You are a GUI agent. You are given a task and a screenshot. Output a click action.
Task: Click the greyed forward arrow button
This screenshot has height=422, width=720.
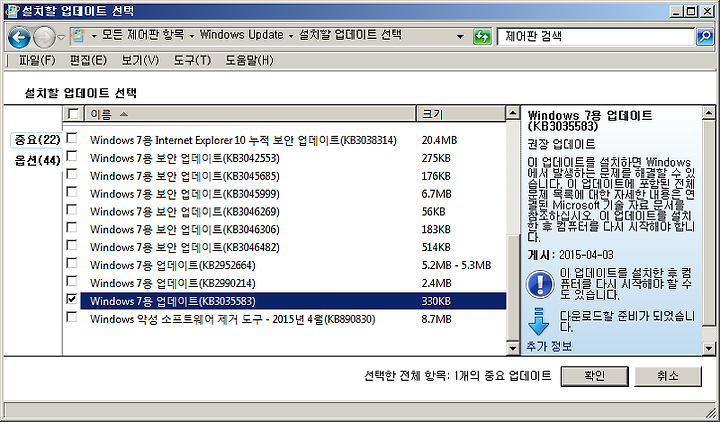[45, 37]
